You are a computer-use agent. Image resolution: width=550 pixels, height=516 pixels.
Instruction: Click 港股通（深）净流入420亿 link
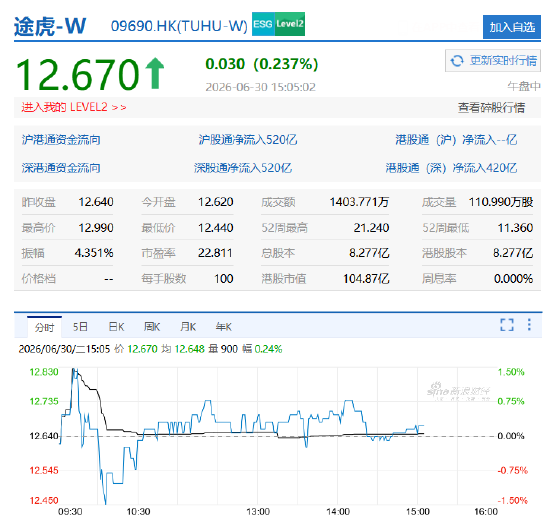pos(451,168)
